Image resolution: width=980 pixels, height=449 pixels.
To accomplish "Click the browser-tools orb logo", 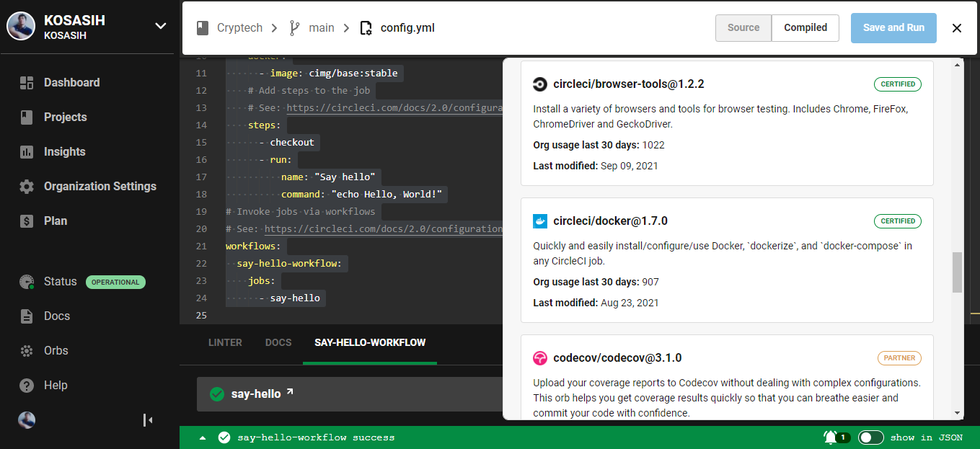I will (x=540, y=84).
